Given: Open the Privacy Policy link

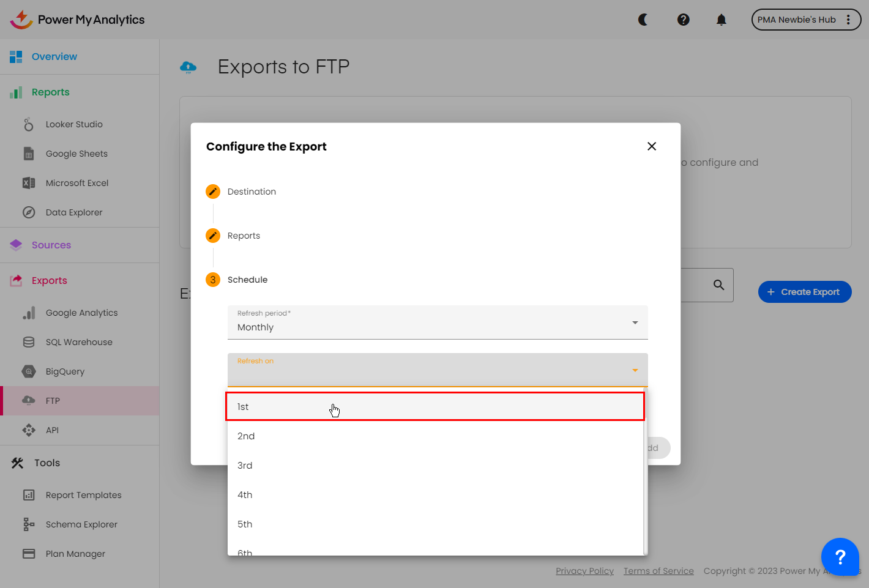Looking at the screenshot, I should click(x=584, y=571).
